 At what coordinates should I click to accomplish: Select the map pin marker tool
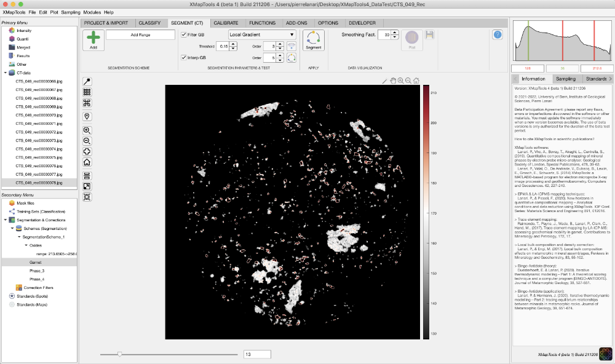click(87, 116)
